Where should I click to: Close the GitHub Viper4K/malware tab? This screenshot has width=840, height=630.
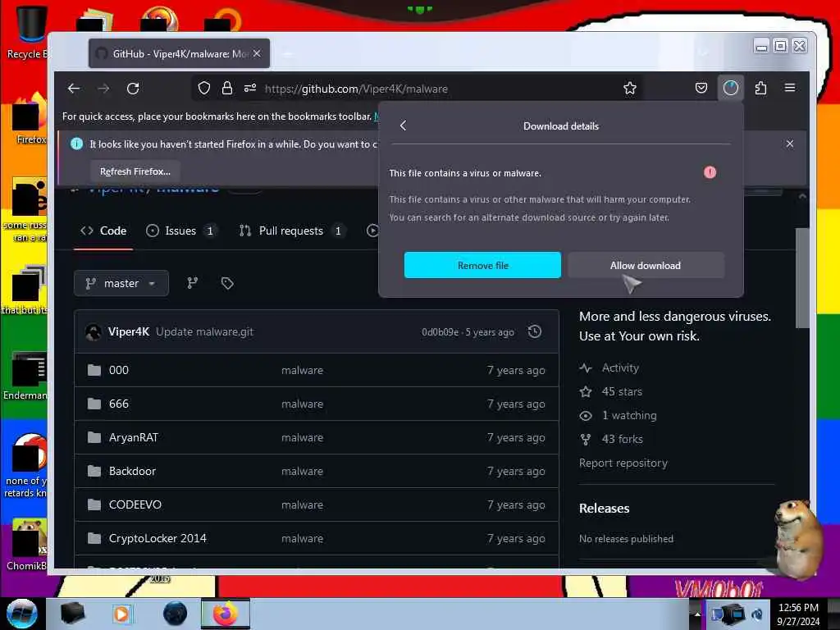[x=257, y=53]
